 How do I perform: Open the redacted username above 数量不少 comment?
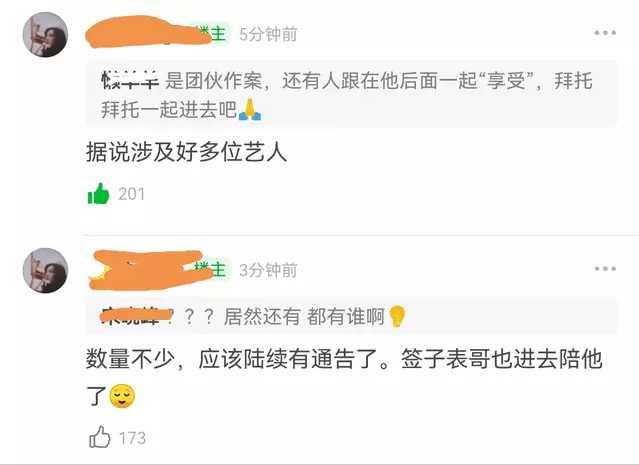point(149,270)
